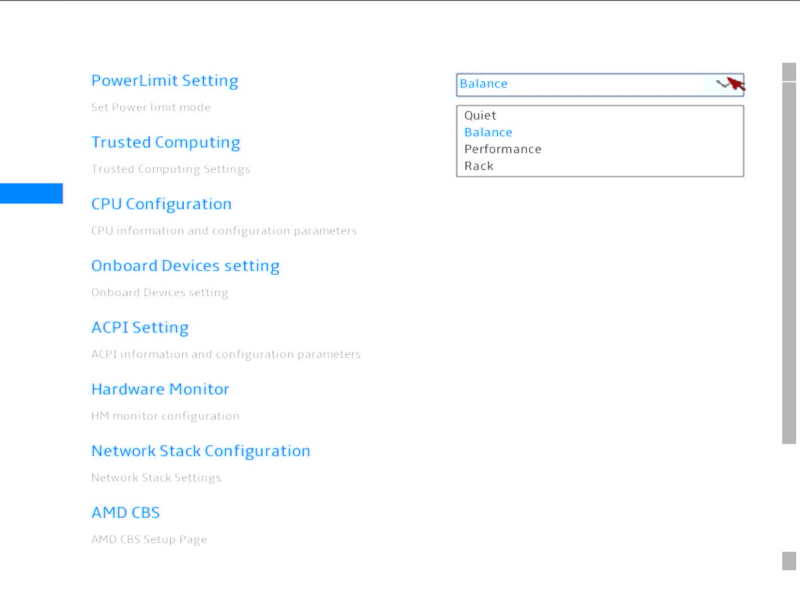Click the PowerLimit dropdown arrow
The height and width of the screenshot is (600, 800).
point(729,84)
